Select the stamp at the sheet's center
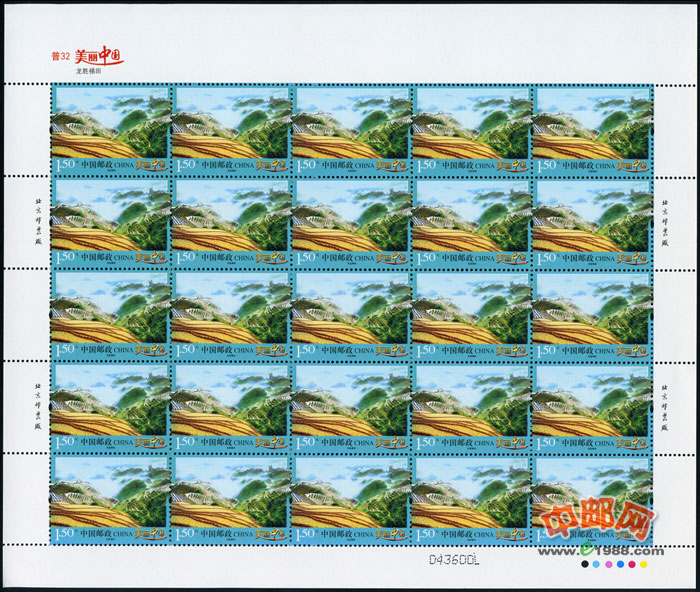 click(x=351, y=315)
